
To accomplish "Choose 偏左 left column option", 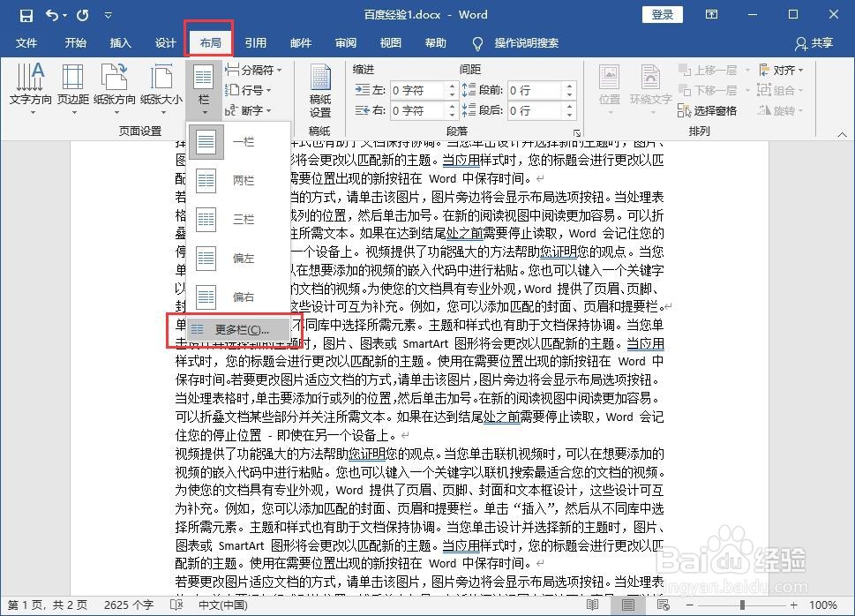I will coord(238,258).
